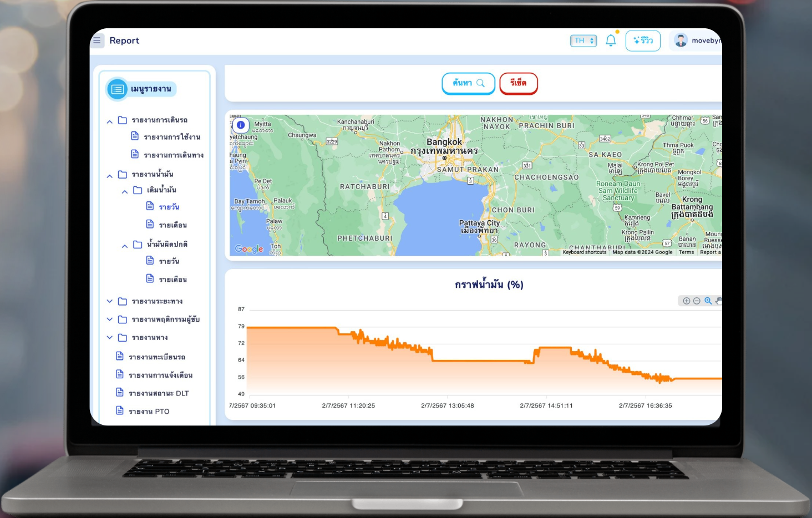Image resolution: width=812 pixels, height=518 pixels.
Task: Open the รายงาน PTO report
Action: point(149,412)
